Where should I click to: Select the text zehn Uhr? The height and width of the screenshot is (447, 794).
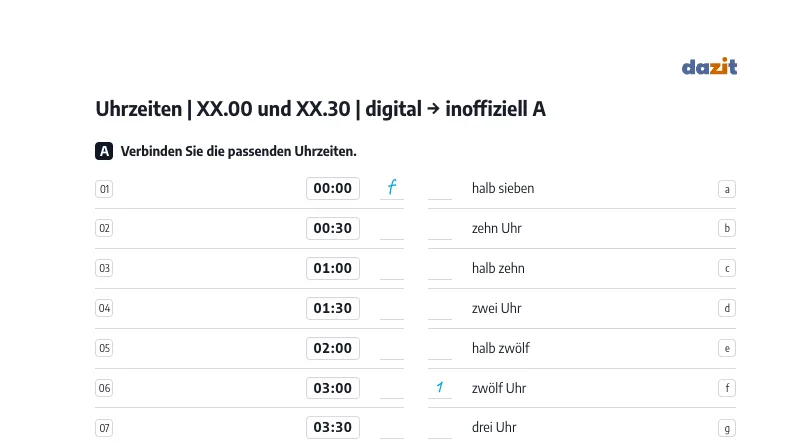[496, 228]
